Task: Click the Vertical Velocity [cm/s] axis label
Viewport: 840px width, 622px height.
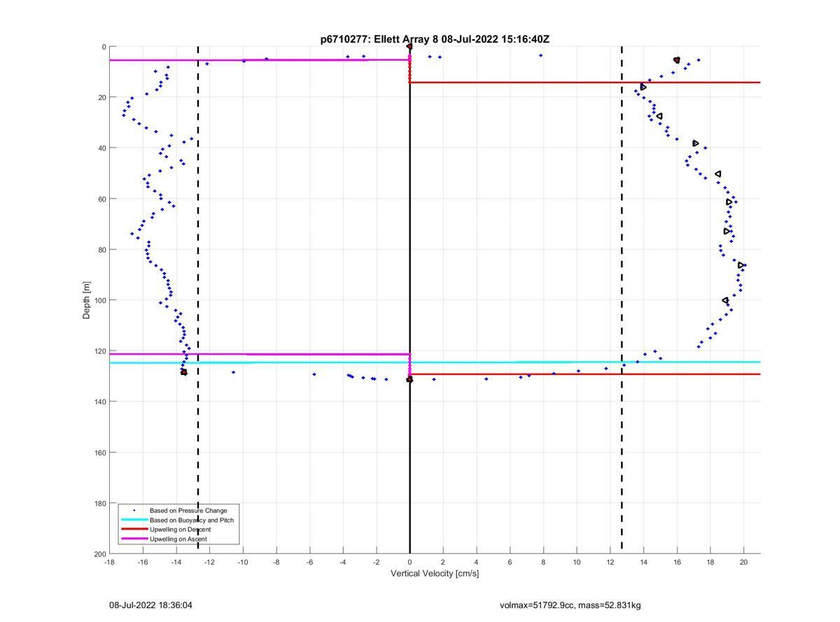Action: (435, 574)
